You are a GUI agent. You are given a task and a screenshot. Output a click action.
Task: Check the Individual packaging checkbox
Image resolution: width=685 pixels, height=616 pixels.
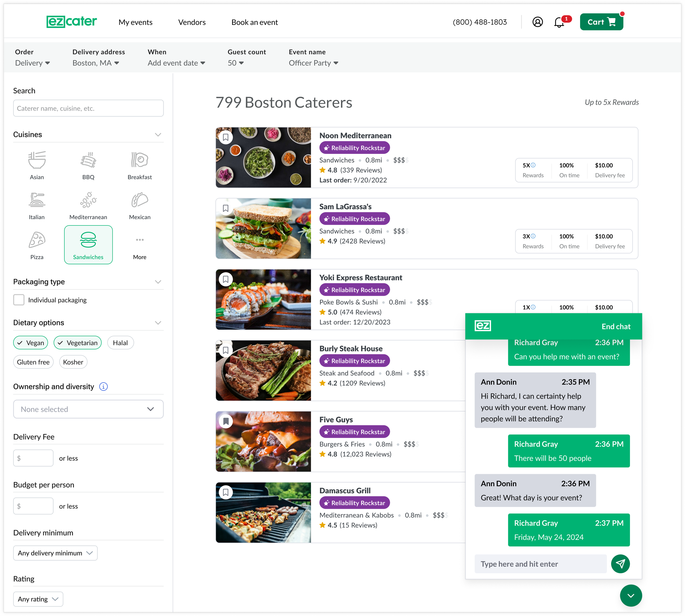[x=19, y=300]
